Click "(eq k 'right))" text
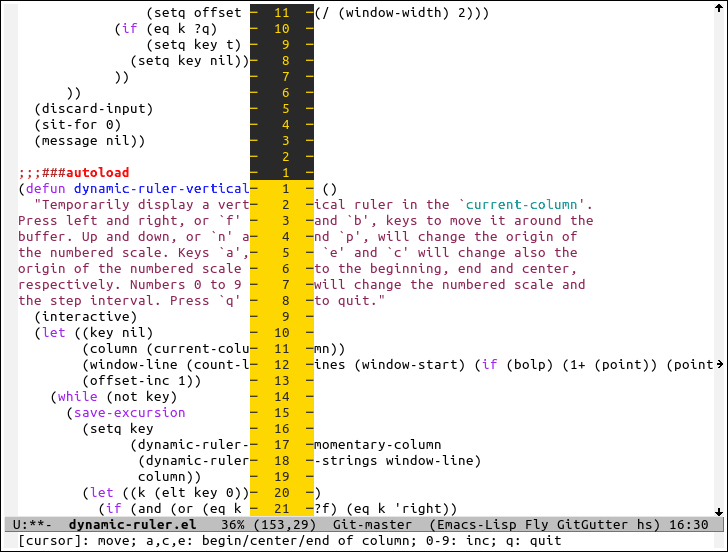The height and width of the screenshot is (552, 728). tap(402, 509)
